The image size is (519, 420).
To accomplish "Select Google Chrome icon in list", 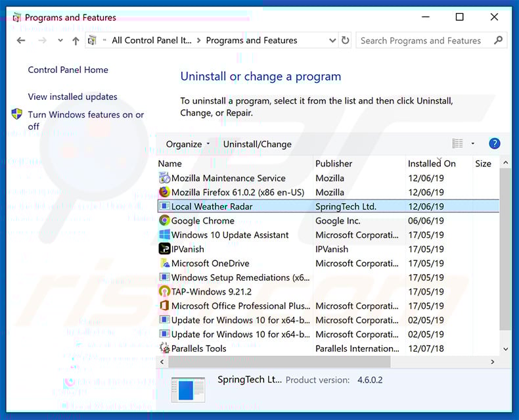I will coord(164,221).
